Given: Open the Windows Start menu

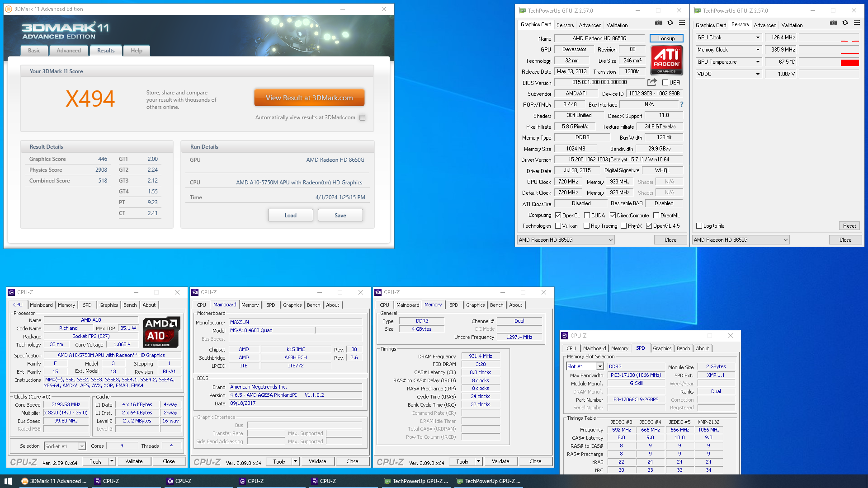Looking at the screenshot, I should tap(8, 481).
